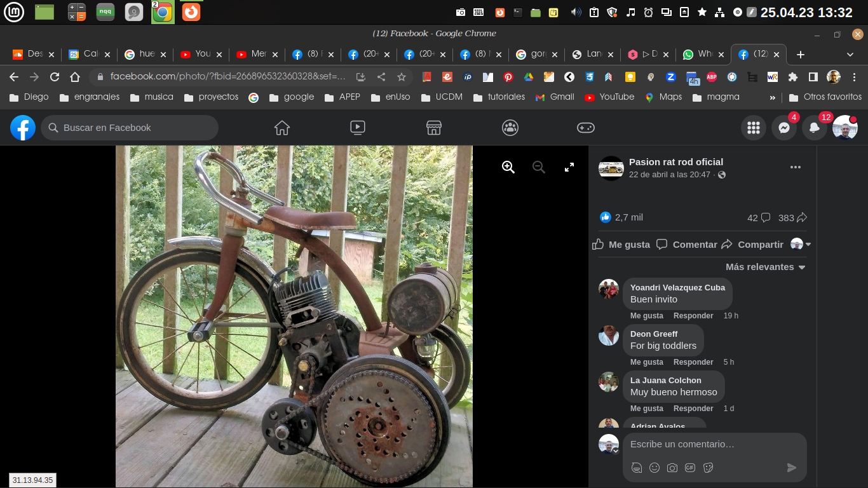Zoom in on the photo
Screen dimensions: 868x488
coord(508,167)
